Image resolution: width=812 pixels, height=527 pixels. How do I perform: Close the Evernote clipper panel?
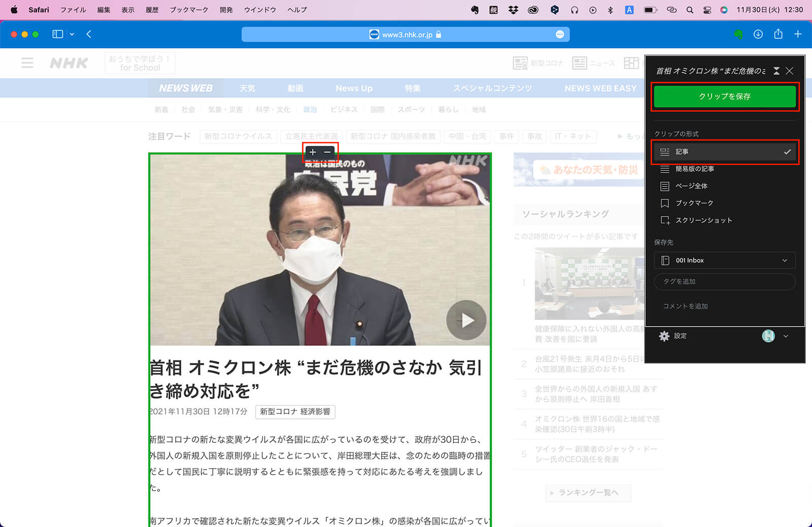pos(790,71)
